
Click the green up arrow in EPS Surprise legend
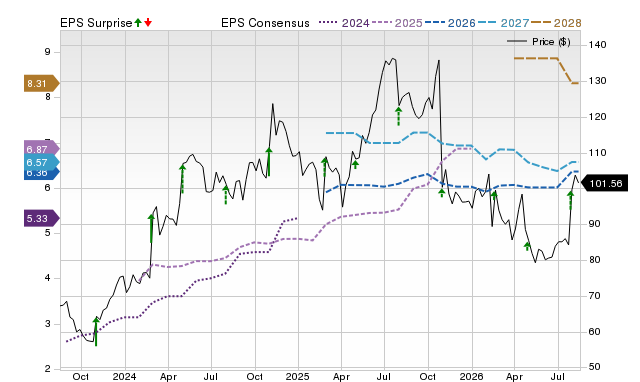[x=138, y=23]
